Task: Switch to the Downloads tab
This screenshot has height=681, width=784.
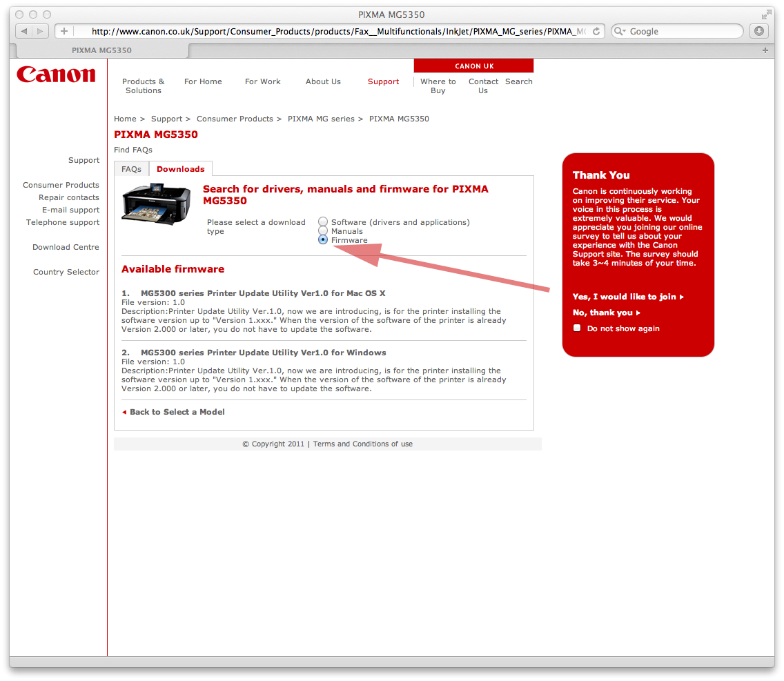Action: [181, 169]
